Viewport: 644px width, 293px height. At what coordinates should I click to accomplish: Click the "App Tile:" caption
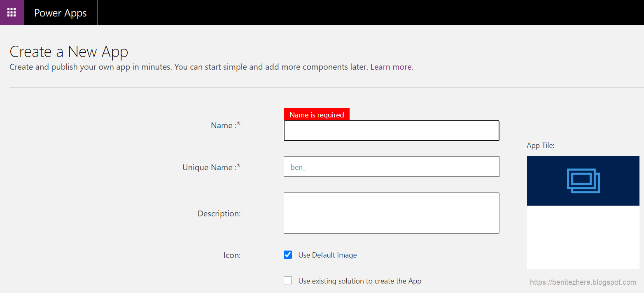pyautogui.click(x=541, y=145)
